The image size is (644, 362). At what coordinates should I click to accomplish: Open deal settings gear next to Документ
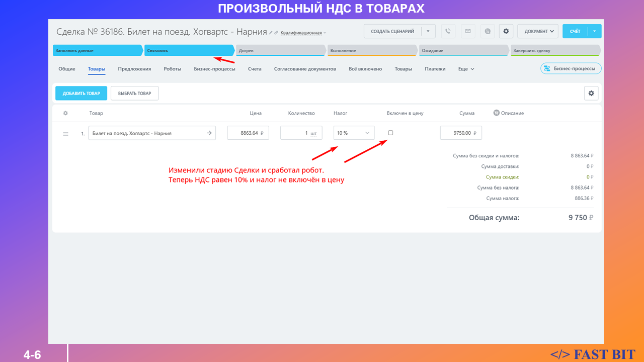[x=506, y=31]
